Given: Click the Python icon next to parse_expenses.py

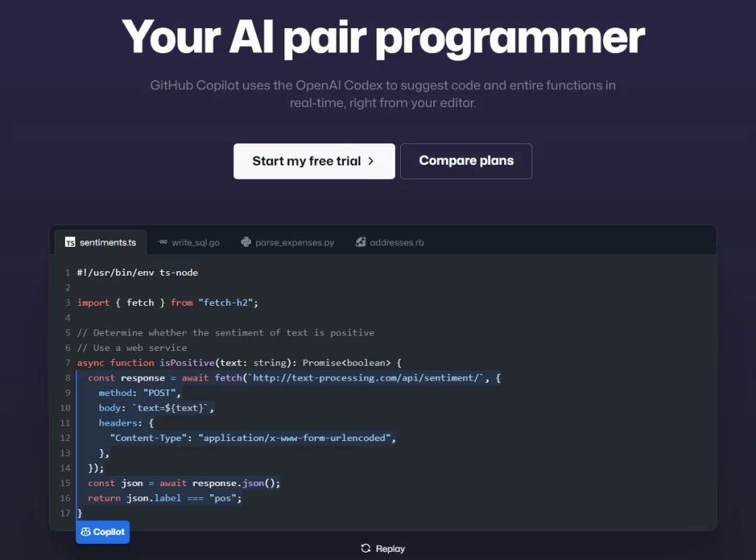Looking at the screenshot, I should click(244, 242).
